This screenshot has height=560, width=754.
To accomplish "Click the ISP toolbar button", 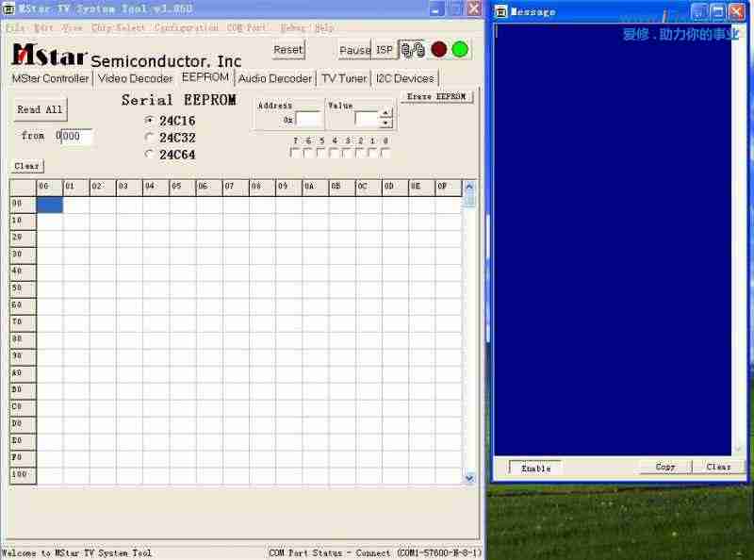I will click(385, 49).
